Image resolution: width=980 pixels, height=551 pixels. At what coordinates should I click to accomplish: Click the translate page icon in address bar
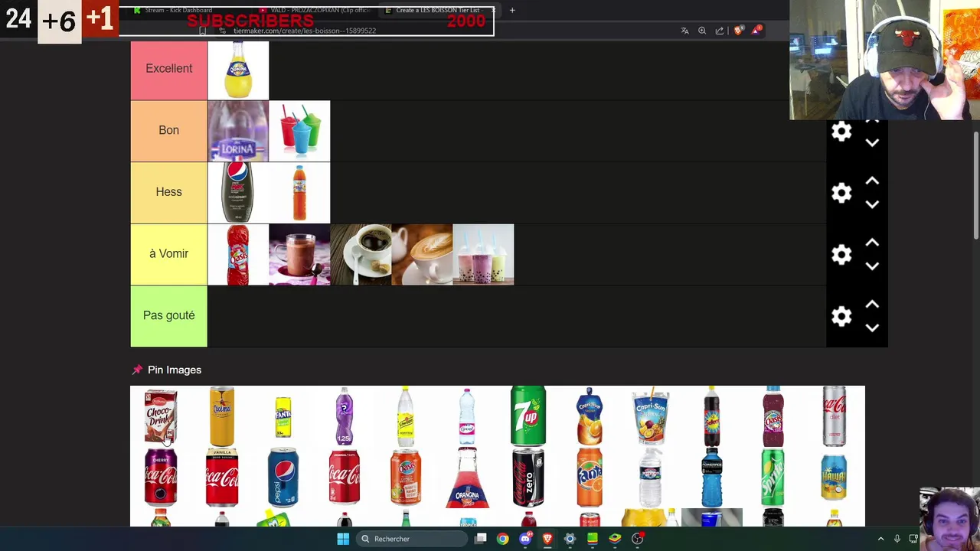[x=684, y=31]
